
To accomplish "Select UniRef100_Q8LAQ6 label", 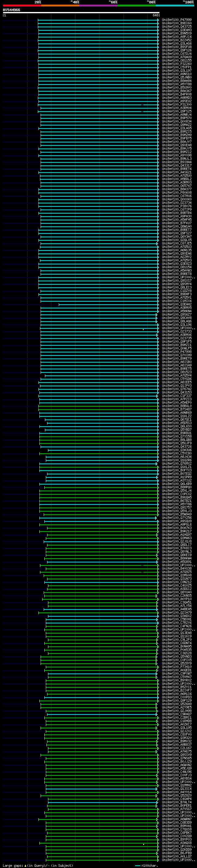I will 177,321.
